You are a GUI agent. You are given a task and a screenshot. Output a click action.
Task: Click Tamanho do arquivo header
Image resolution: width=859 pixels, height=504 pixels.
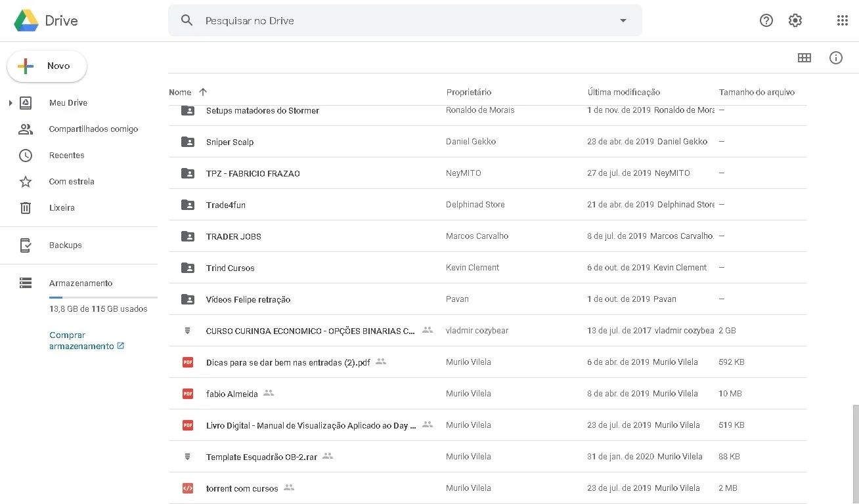[x=757, y=93]
